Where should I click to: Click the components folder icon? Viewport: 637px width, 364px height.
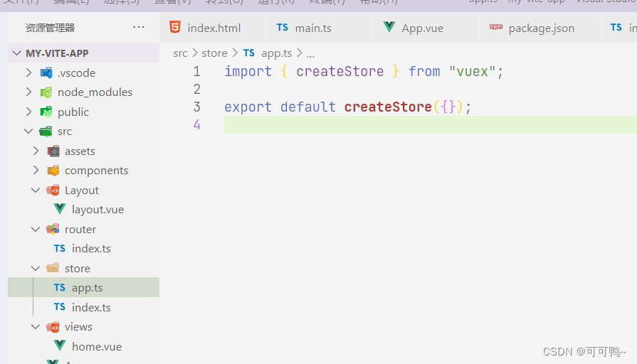click(53, 171)
